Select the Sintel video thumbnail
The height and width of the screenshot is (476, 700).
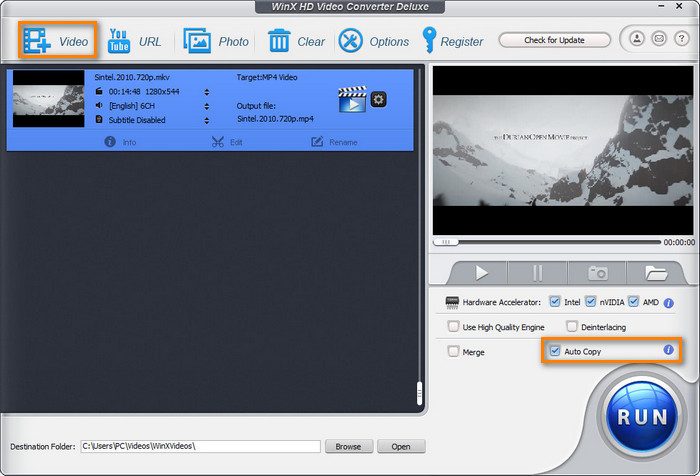pos(48,99)
